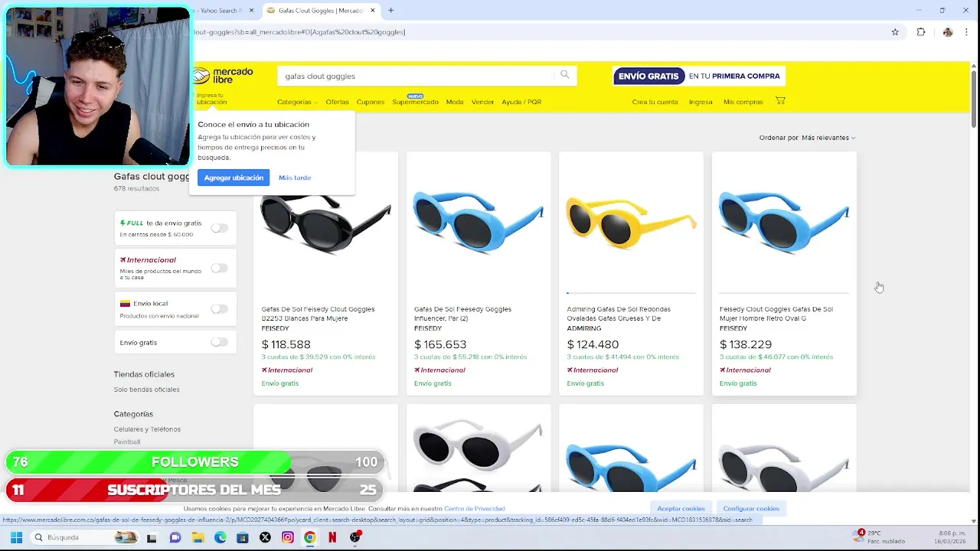Click the search magnifier icon
Screen dimensions: 980x551
point(565,75)
